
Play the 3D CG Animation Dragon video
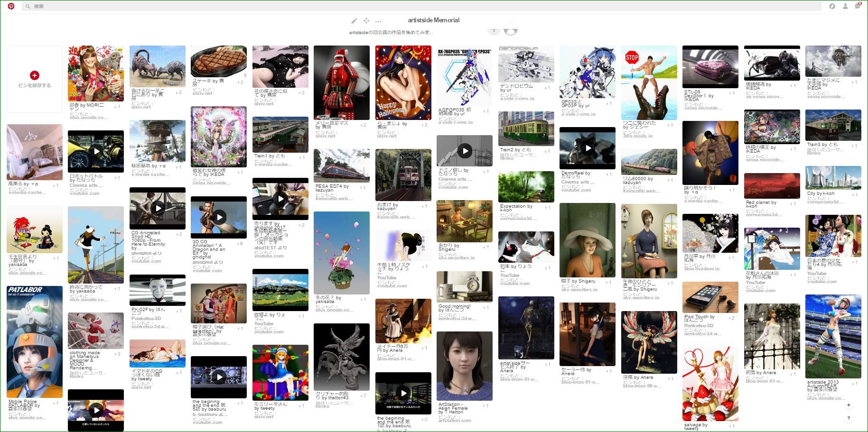click(219, 217)
